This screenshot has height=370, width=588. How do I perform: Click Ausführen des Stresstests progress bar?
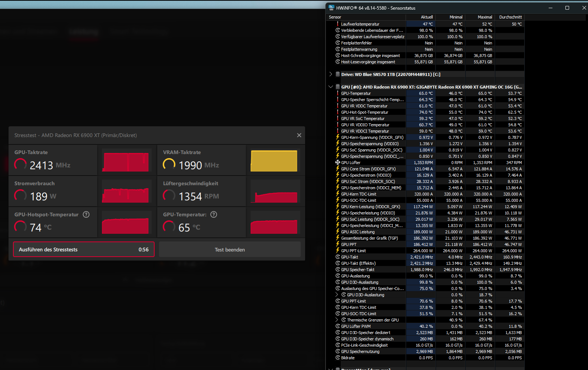[84, 250]
